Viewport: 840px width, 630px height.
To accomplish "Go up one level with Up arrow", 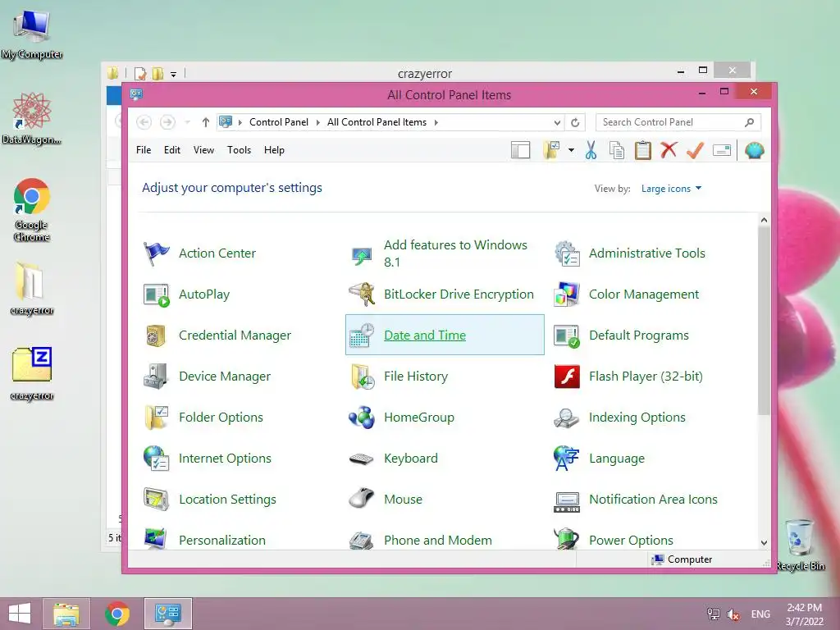I will click(x=206, y=123).
